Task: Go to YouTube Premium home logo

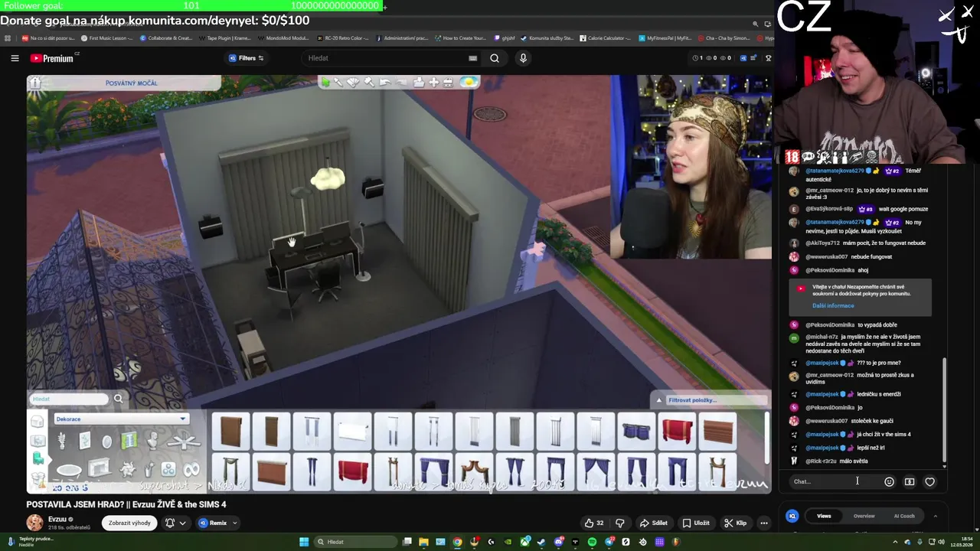Action: pyautogui.click(x=54, y=58)
